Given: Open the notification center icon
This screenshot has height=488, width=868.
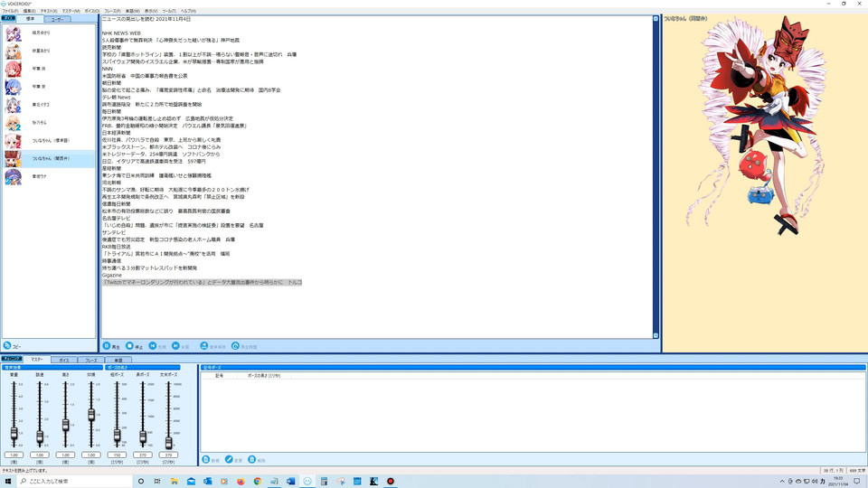Looking at the screenshot, I should (x=857, y=482).
